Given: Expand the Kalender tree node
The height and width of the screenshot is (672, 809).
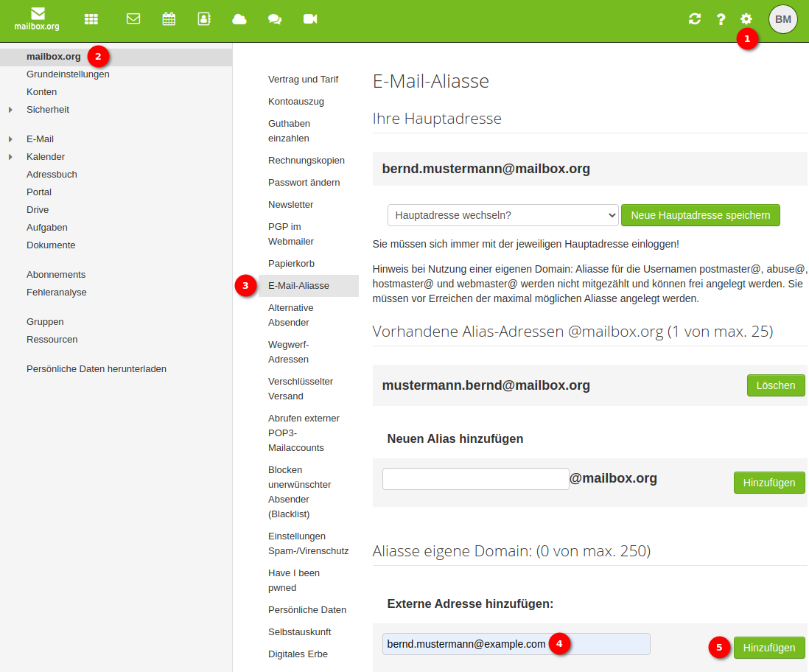Looking at the screenshot, I should (10, 156).
